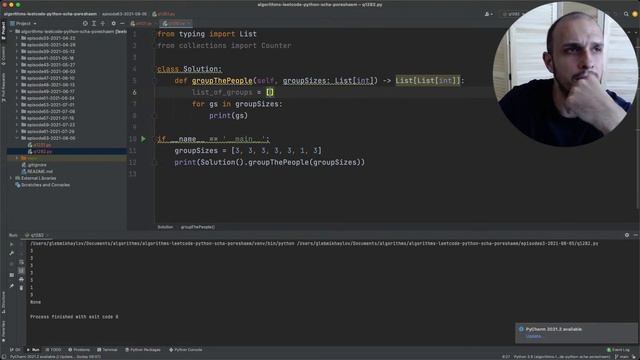Image resolution: width=640 pixels, height=360 pixels.
Task: Collapse the episode63-2021-08-05 folder
Action: [x=17, y=138]
